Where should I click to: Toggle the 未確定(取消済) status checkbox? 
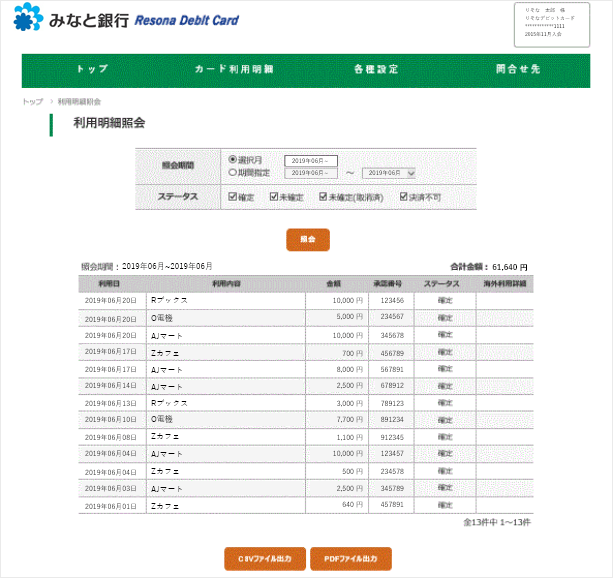coord(323,196)
